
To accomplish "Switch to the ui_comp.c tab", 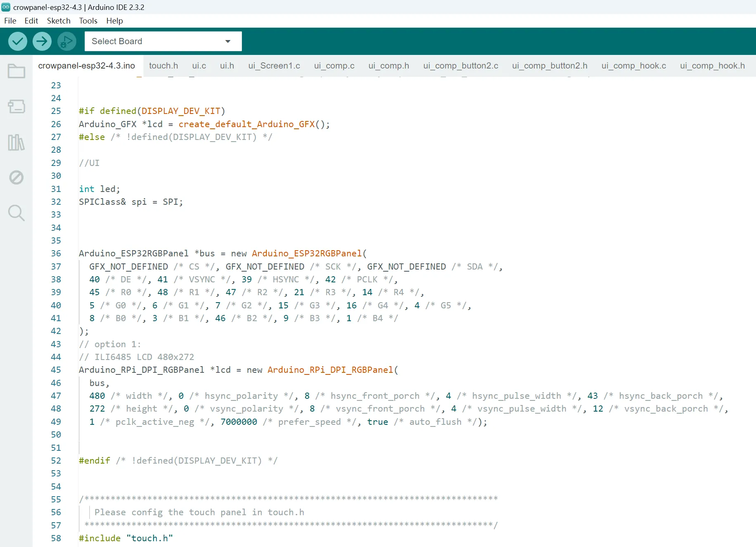I will point(334,66).
